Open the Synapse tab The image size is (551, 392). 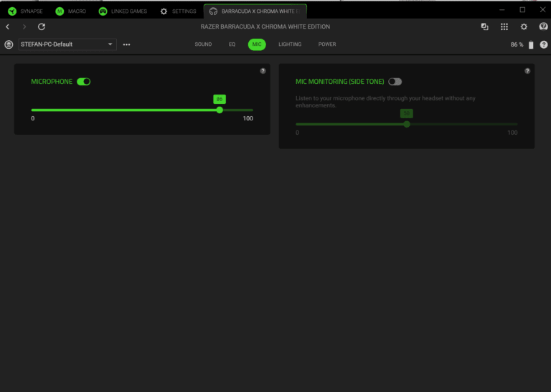point(25,11)
